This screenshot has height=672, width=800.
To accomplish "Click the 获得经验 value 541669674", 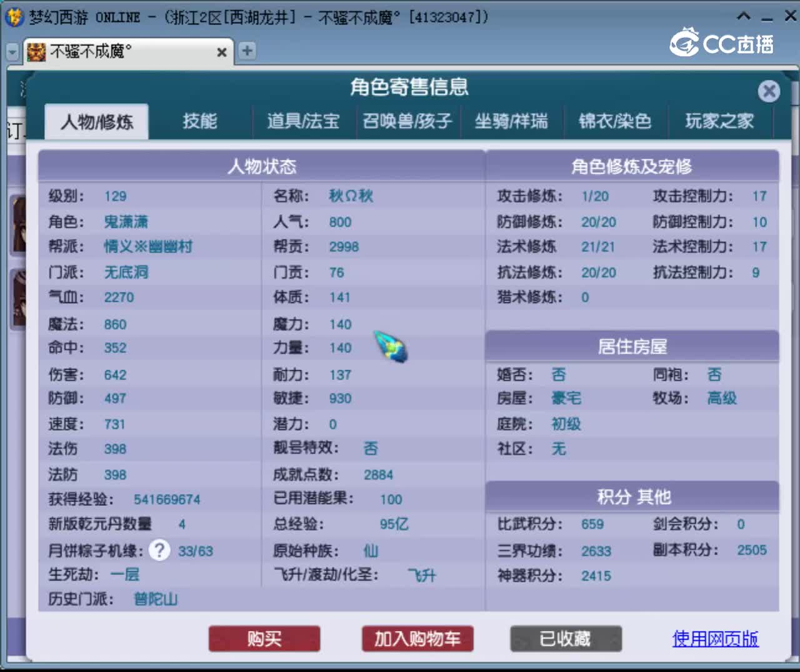I will pyautogui.click(x=167, y=500).
